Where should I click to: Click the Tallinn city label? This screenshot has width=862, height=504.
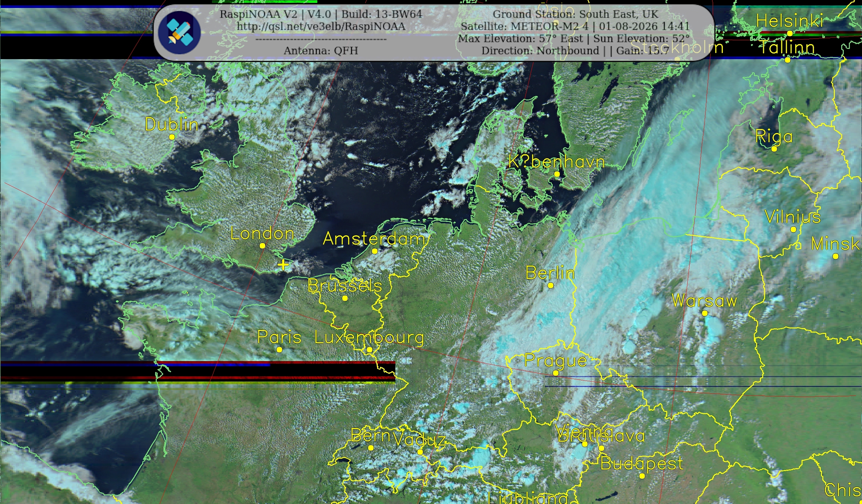787,48
